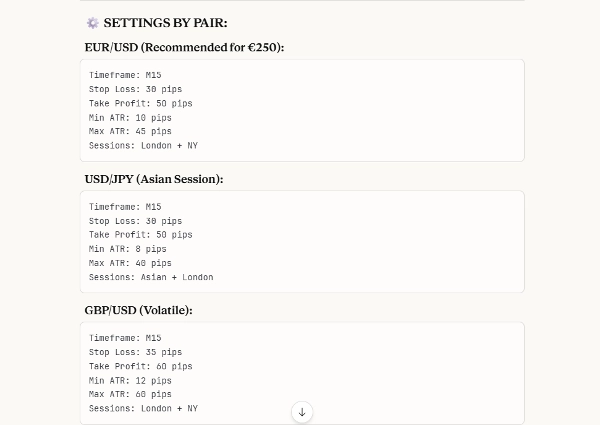The width and height of the screenshot is (600, 425).
Task: Click the EUR/USD (Recommended for €250) heading
Action: [184, 47]
